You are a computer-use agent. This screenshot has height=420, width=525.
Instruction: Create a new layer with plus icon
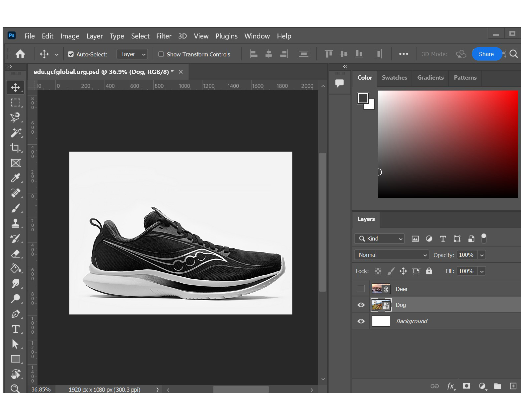point(513,386)
